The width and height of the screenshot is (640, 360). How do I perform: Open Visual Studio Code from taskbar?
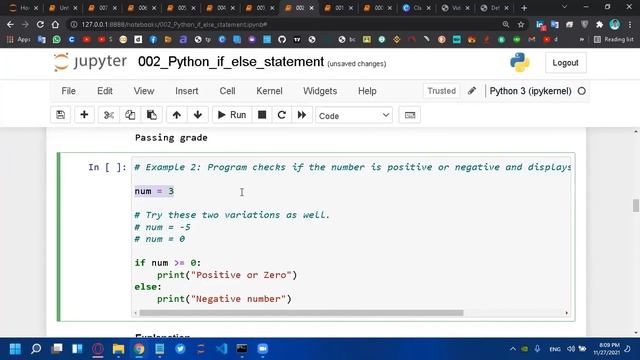coord(221,349)
